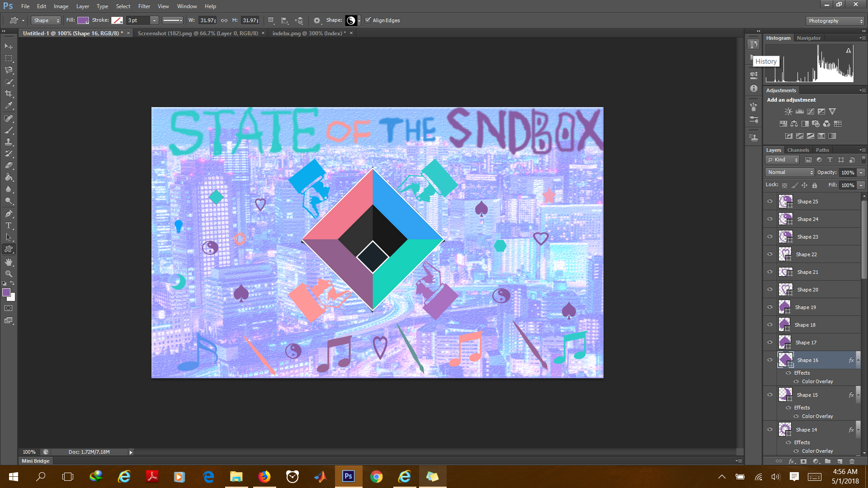Select the Move tool
Image resolution: width=868 pixels, height=488 pixels.
point(8,47)
